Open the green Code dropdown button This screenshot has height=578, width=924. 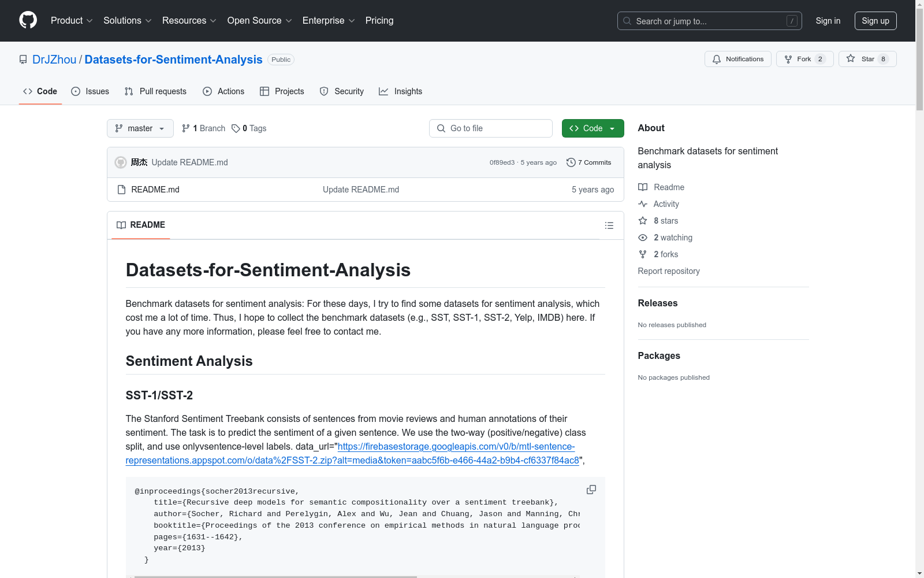point(593,128)
